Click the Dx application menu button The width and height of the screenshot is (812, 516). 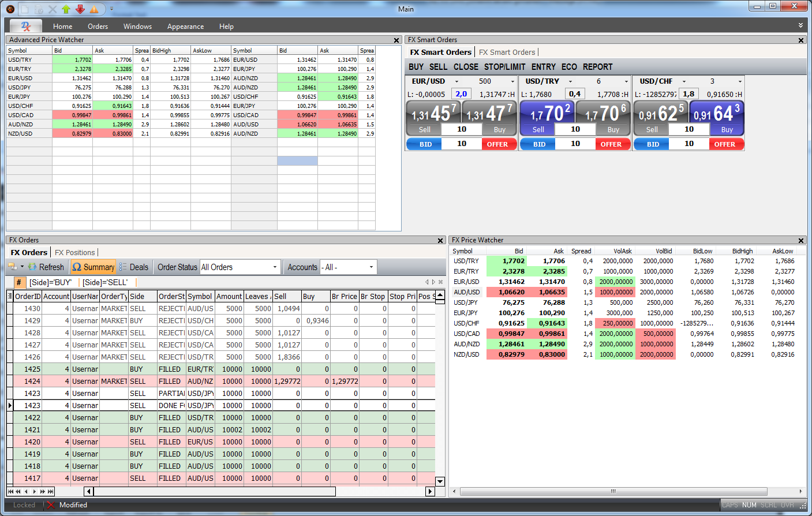[26, 26]
